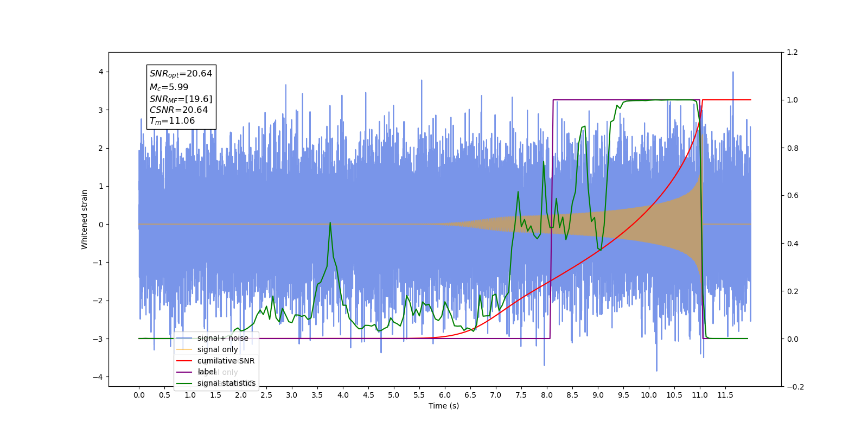Click the left y-axis tick label 0

(x=101, y=225)
